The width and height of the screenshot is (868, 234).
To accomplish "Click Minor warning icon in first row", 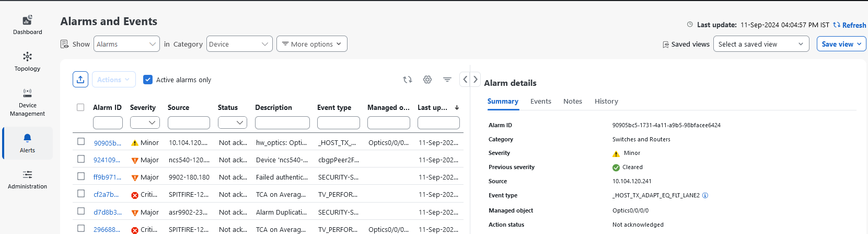I will point(135,143).
